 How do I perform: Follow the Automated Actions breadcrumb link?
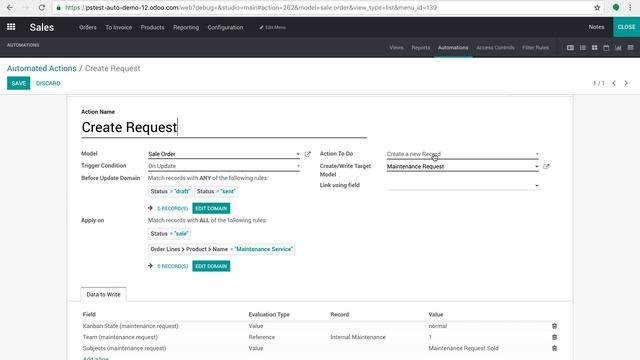pyautogui.click(x=42, y=68)
